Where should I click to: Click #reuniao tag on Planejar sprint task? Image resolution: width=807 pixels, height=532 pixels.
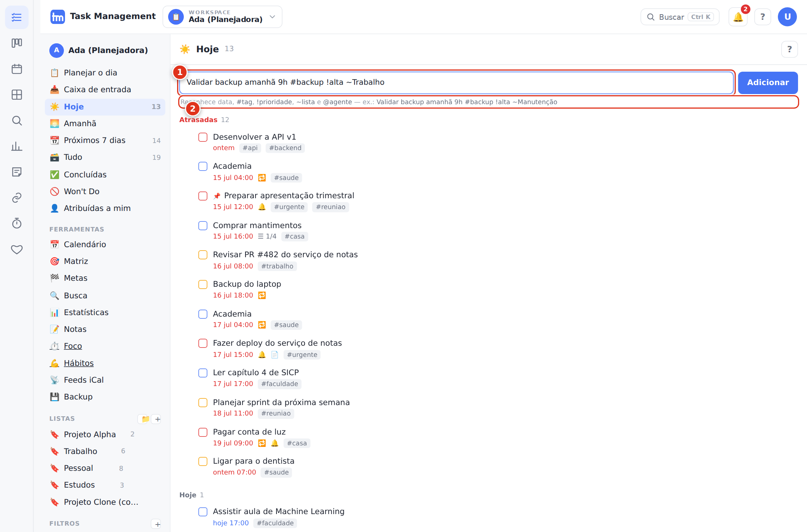coord(276,413)
